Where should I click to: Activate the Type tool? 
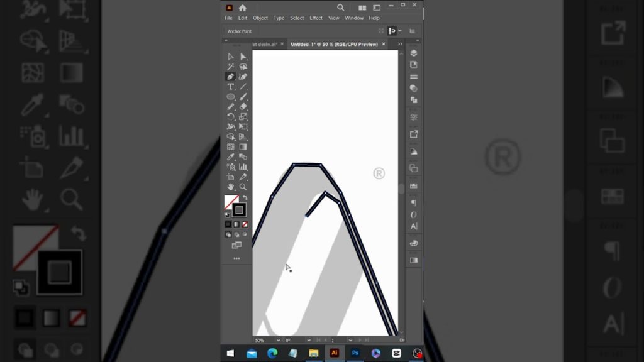tap(230, 86)
